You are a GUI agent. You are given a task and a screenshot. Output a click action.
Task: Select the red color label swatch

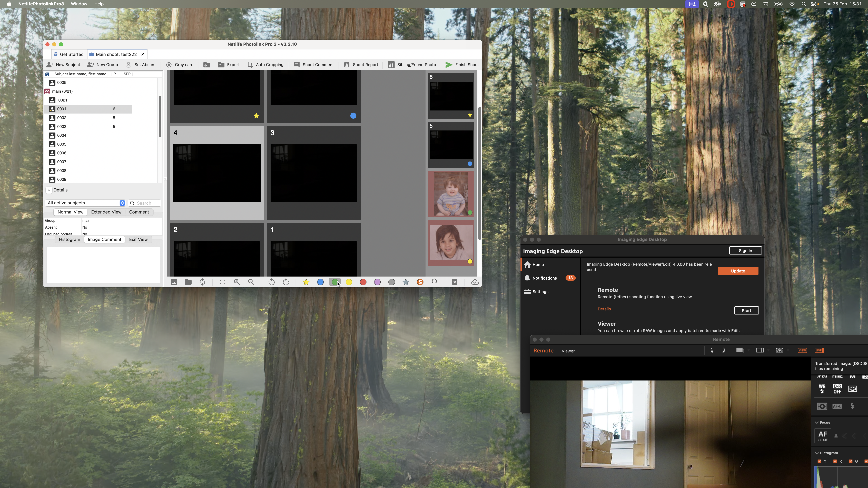pyautogui.click(x=363, y=282)
